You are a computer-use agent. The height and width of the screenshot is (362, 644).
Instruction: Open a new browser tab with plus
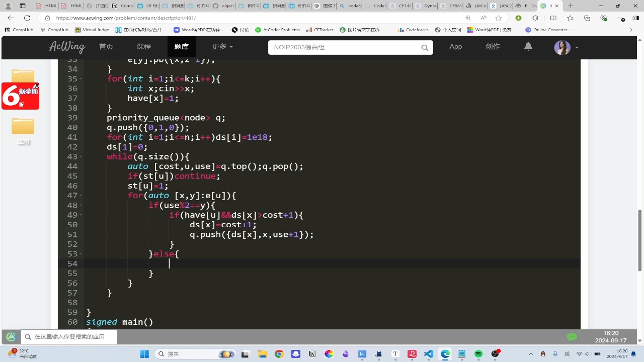(571, 6)
